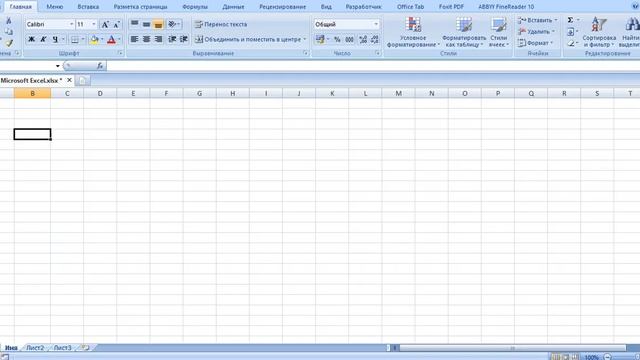Select column header K
Viewport: 640px width, 360px height.
coord(332,93)
